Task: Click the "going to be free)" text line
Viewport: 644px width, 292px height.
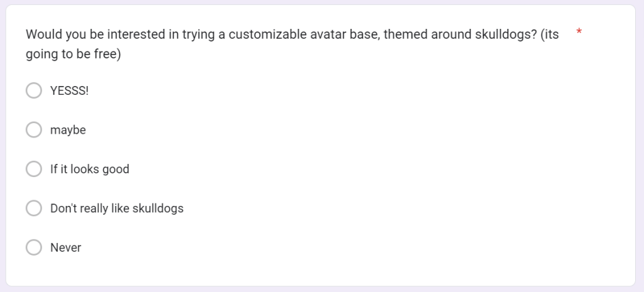Action: tap(73, 55)
